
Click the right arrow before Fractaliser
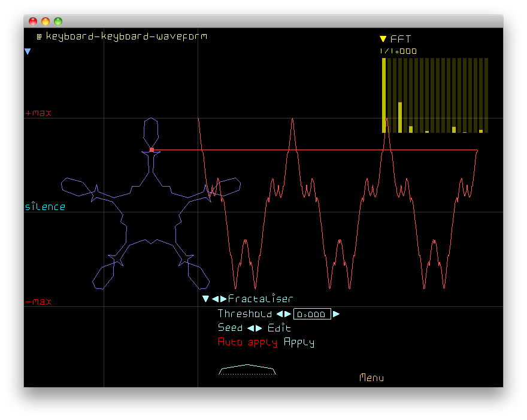[x=223, y=299]
